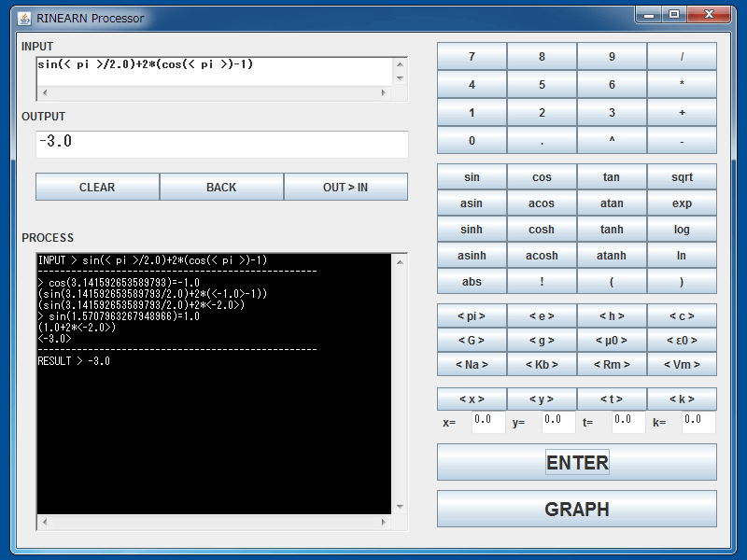747x560 pixels.
Task: Click the OUTPUT result field
Action: [222, 145]
